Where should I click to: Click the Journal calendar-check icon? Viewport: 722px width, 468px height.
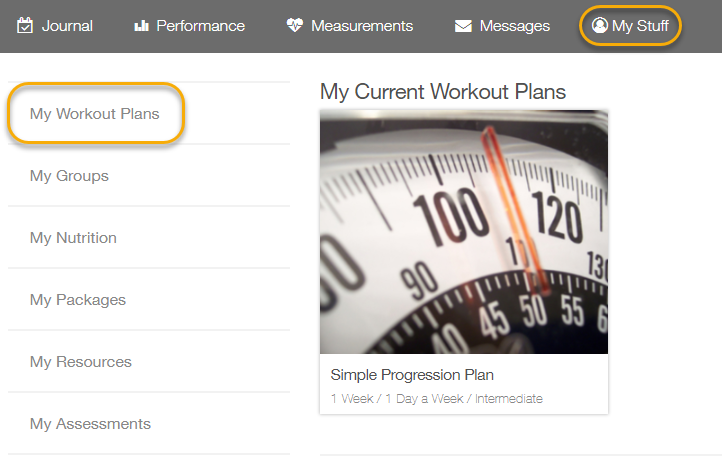coord(26,25)
